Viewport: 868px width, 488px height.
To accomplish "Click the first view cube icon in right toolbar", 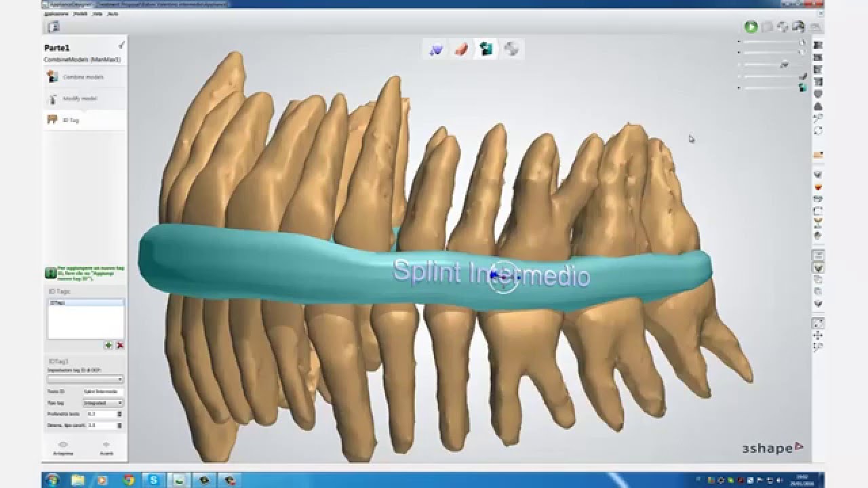I will (818, 45).
